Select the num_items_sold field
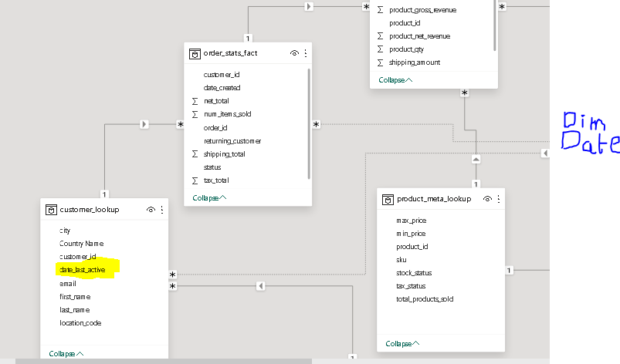 click(x=227, y=114)
